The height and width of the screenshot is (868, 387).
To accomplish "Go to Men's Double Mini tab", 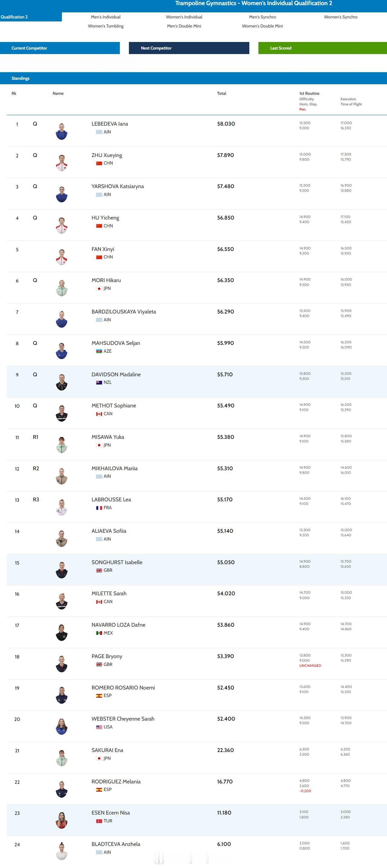I will pos(184,26).
